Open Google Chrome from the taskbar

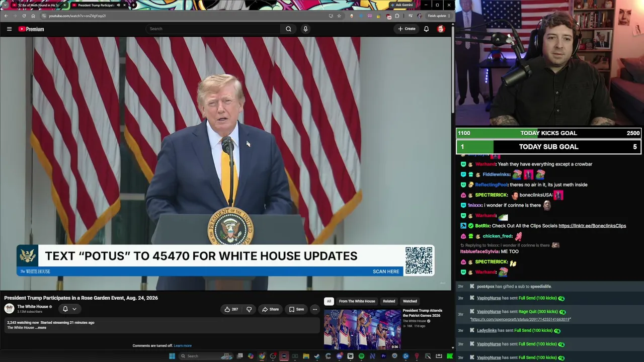[262, 356]
